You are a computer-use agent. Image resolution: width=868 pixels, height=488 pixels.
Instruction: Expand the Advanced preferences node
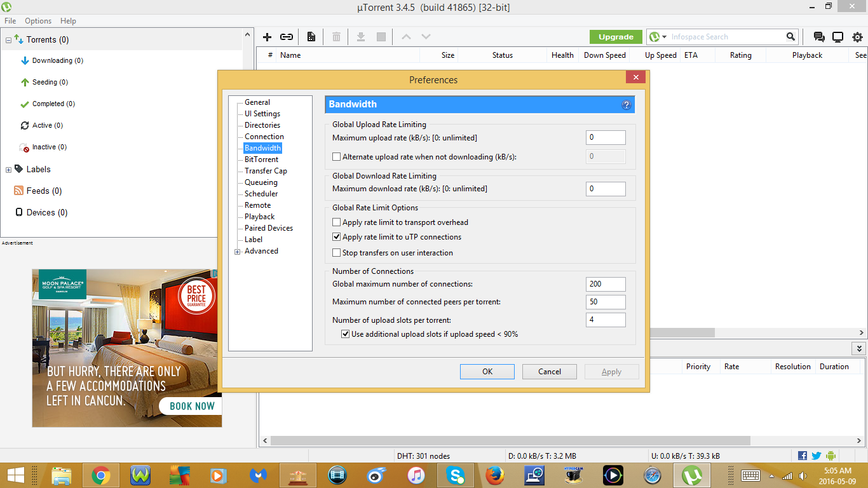click(238, 252)
